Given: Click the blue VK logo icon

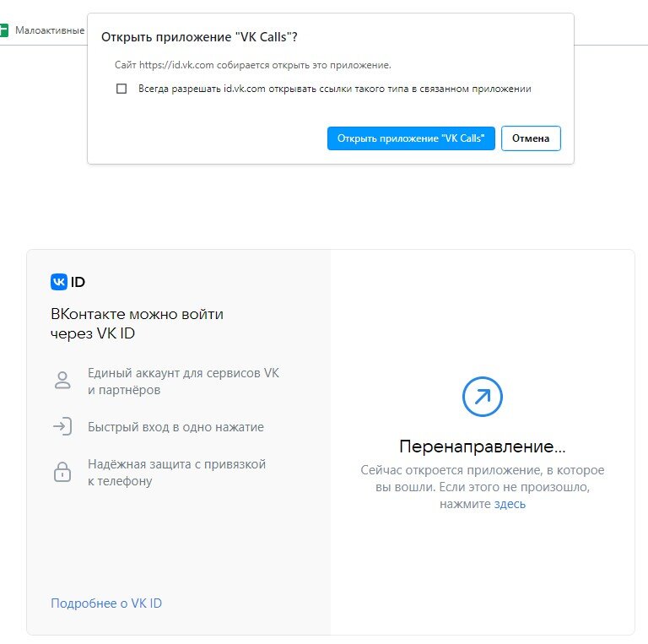Looking at the screenshot, I should click(x=59, y=282).
